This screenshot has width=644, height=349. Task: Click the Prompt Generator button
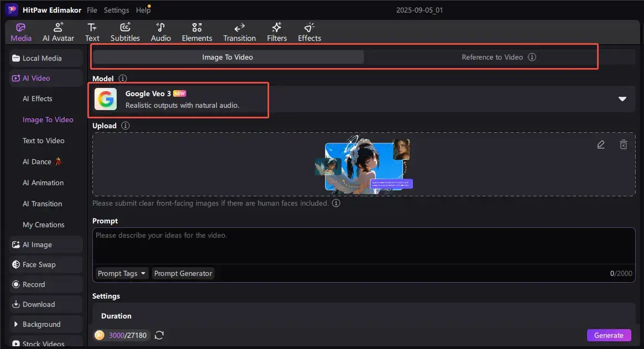point(183,273)
